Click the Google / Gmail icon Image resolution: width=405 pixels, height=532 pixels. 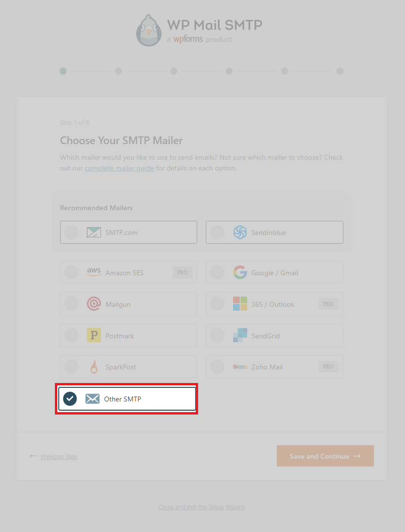[240, 272]
